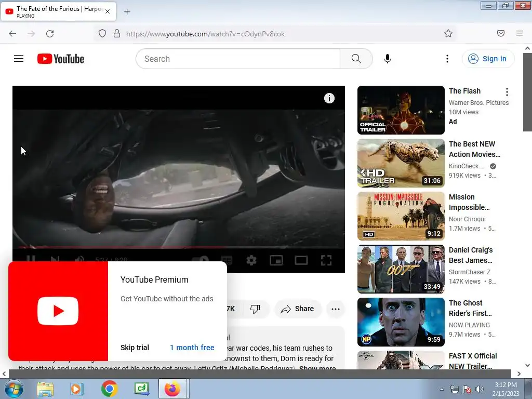Open FAST X Official NEW Trailer title

click(473, 361)
